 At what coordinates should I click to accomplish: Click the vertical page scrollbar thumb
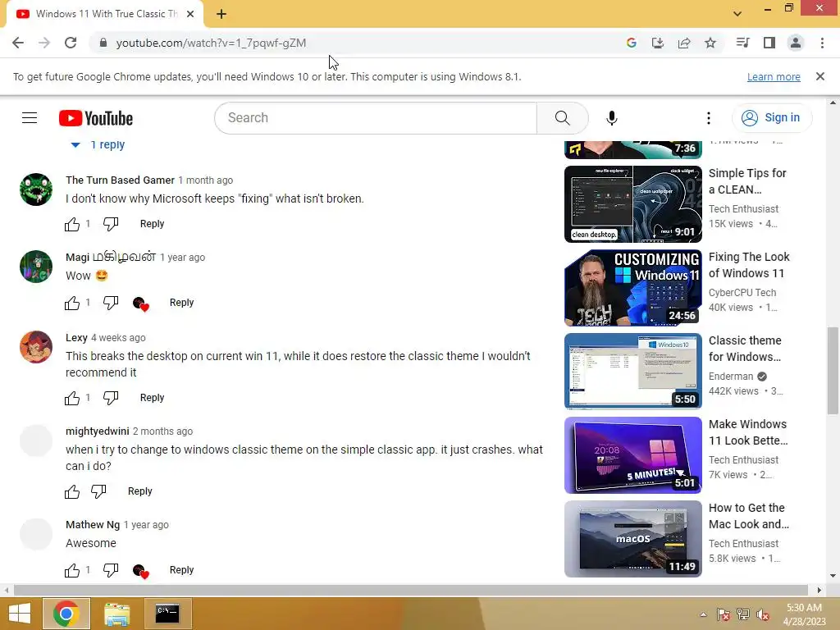click(x=833, y=371)
